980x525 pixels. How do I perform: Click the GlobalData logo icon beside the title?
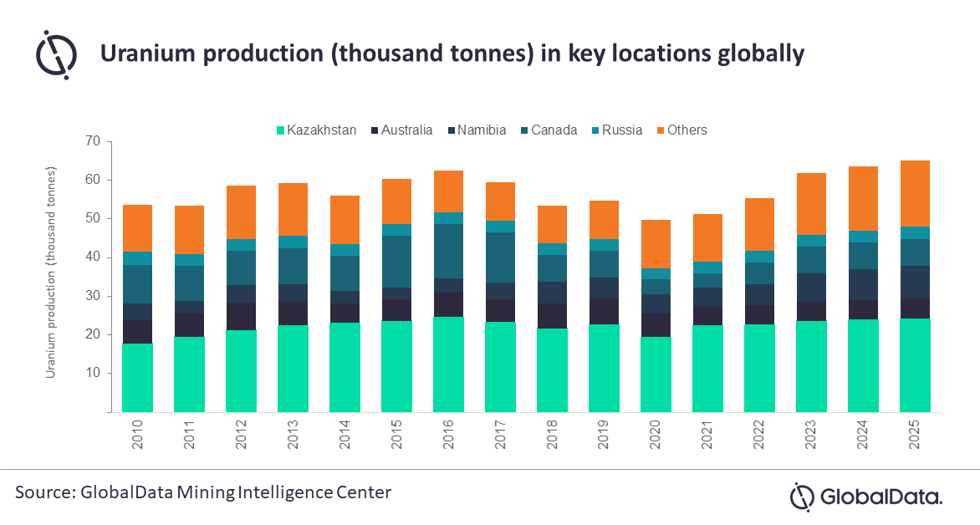click(56, 54)
